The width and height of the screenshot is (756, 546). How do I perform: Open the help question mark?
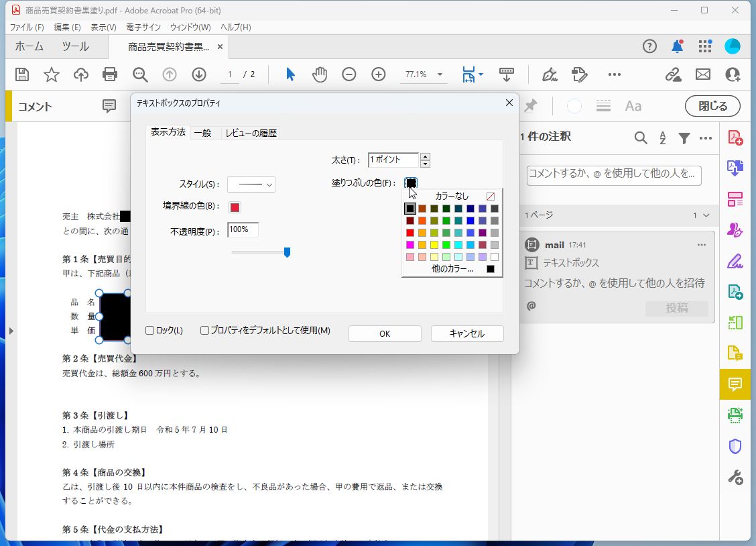649,46
